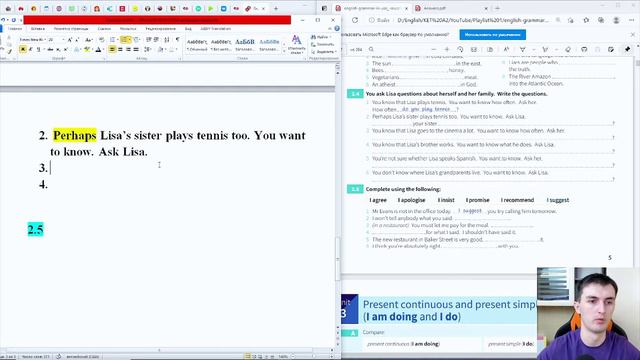This screenshot has width=640, height=360.
Task: Open Review ribbon tab
Action: [x=160, y=29]
